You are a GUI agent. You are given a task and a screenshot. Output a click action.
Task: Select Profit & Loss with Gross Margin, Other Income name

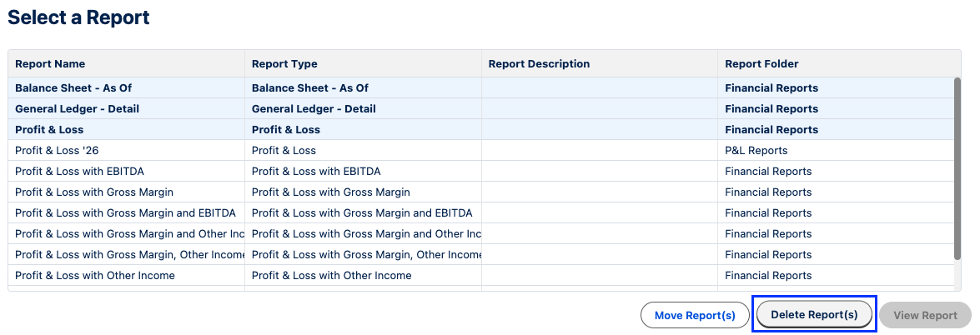tap(129, 255)
